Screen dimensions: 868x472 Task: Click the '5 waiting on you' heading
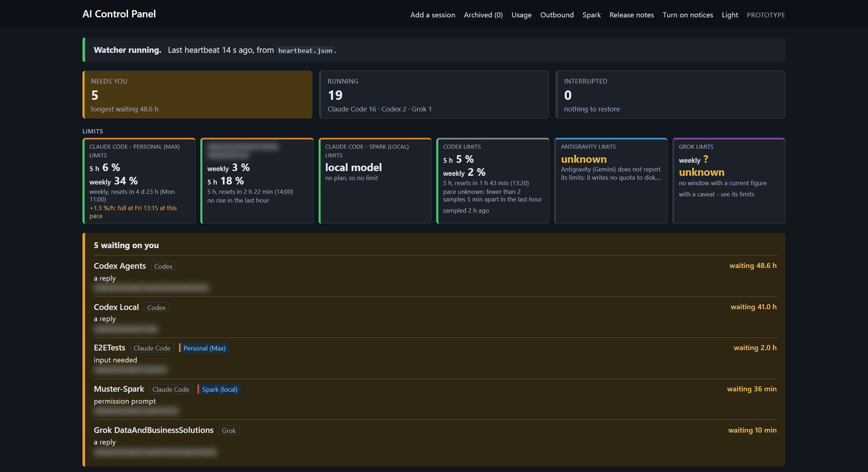[126, 245]
